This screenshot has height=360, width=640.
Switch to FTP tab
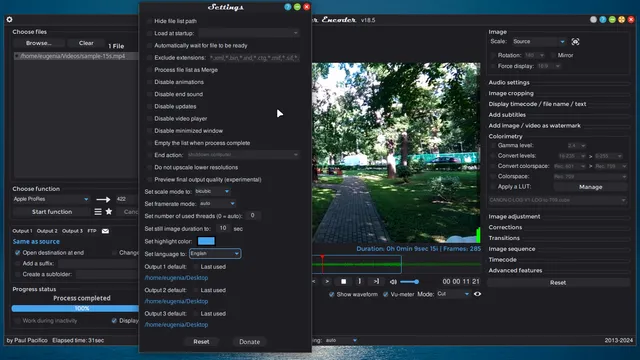[x=92, y=231]
